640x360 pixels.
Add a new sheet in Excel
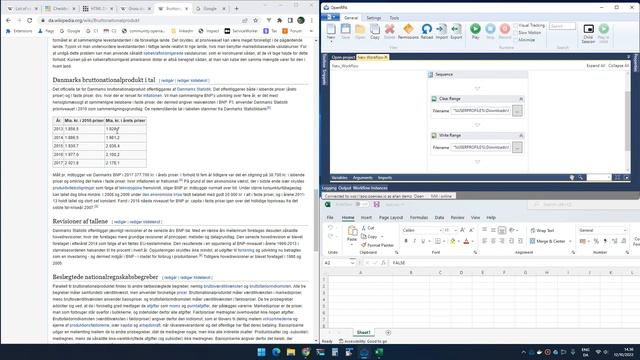[x=388, y=333]
